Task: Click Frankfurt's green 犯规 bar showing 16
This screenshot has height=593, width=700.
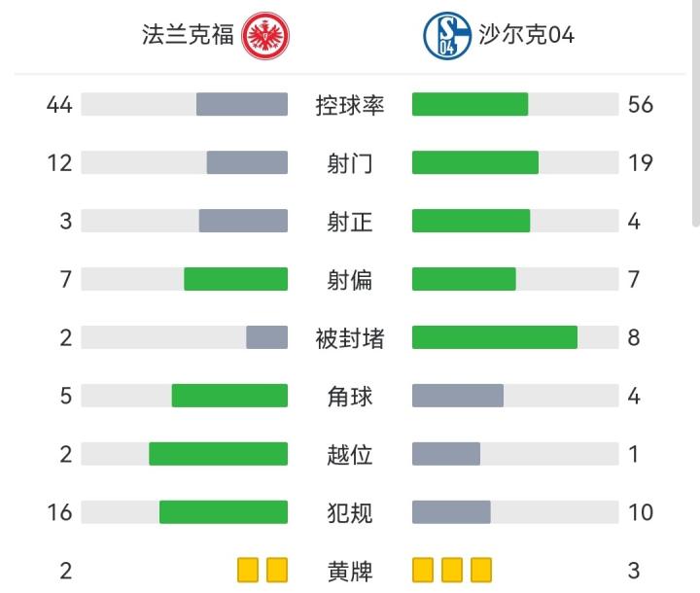Action: (224, 511)
